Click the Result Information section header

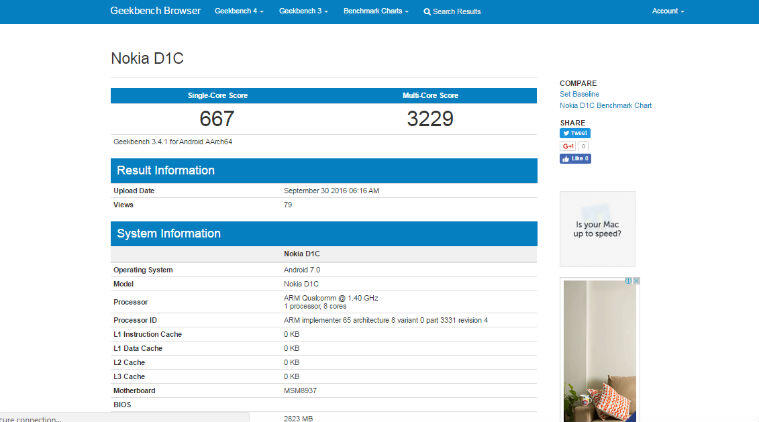pos(323,170)
